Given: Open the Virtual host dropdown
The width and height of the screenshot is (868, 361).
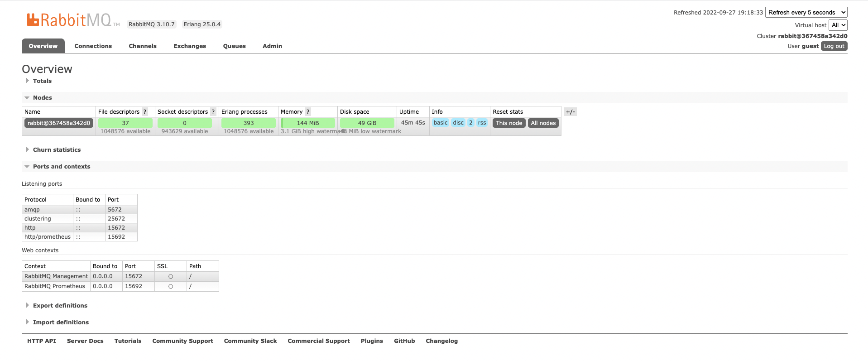Looking at the screenshot, I should [838, 25].
